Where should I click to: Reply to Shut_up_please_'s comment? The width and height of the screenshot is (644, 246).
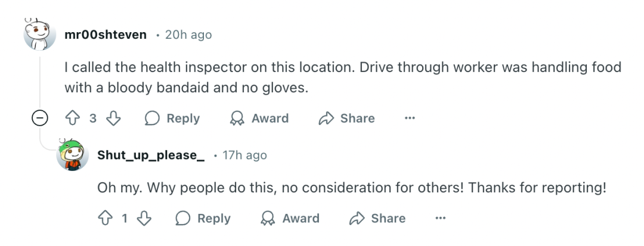[203, 218]
